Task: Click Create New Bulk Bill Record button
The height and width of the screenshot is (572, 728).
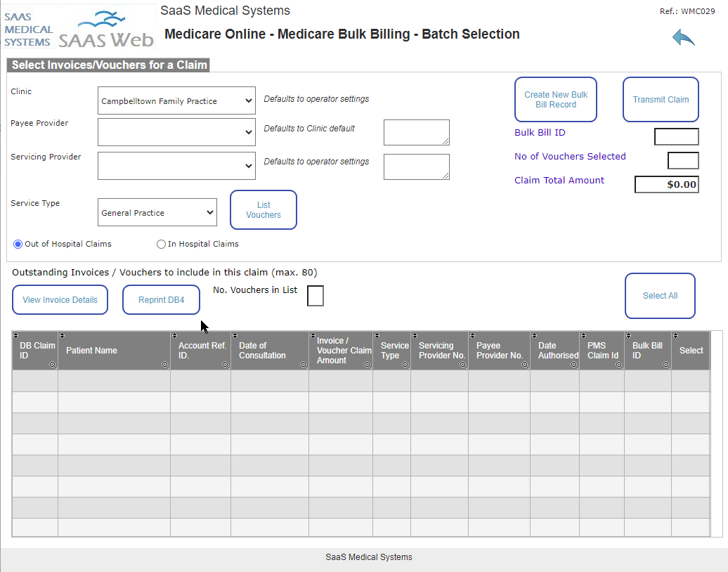Action: coord(556,99)
